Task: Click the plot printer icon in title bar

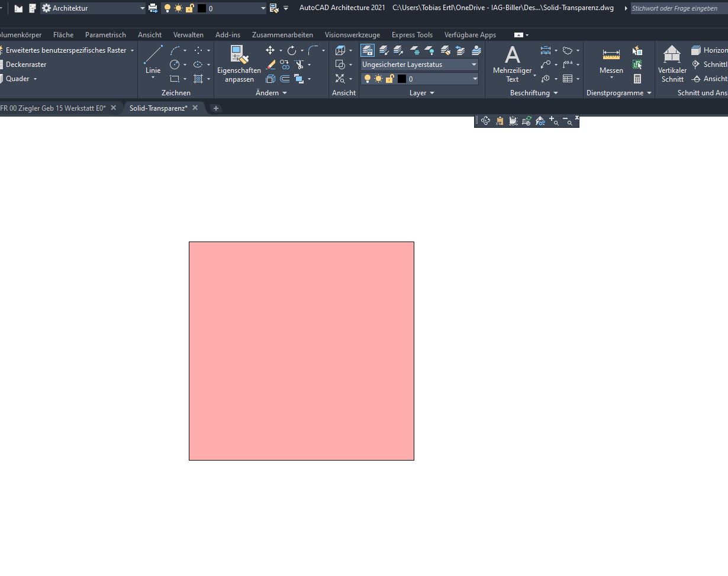Action: [153, 8]
